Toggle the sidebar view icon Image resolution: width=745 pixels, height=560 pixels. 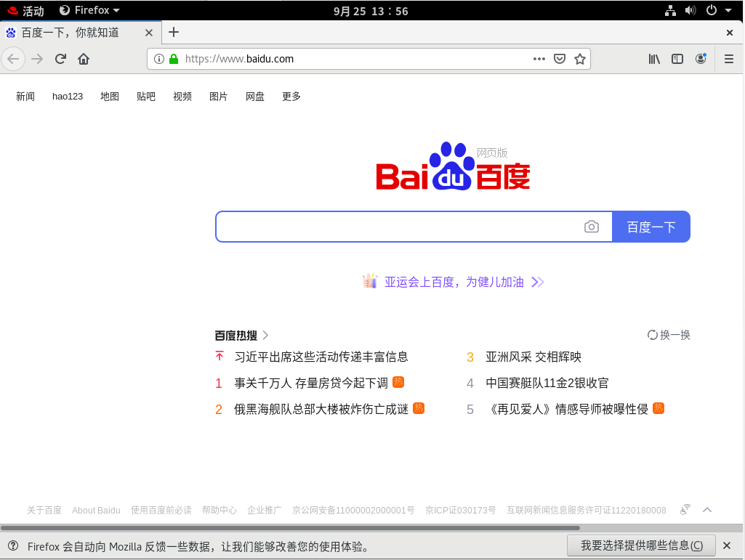pyautogui.click(x=677, y=59)
